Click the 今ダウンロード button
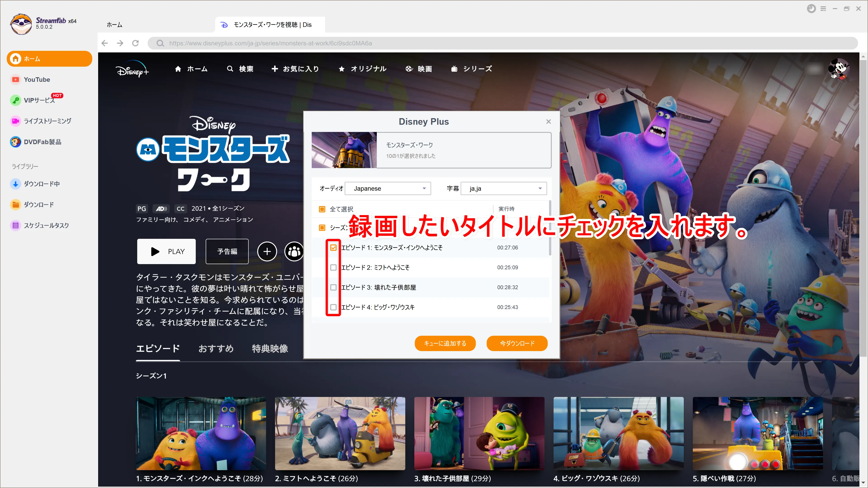 click(x=517, y=343)
